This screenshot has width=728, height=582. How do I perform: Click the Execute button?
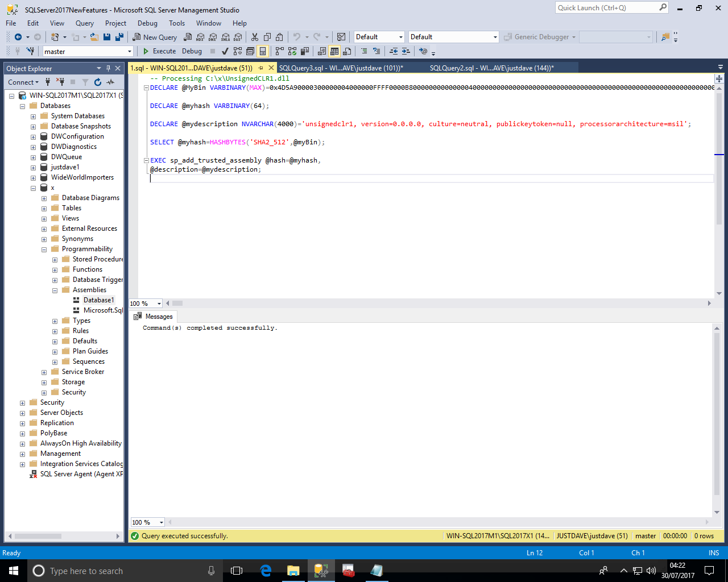(x=159, y=51)
